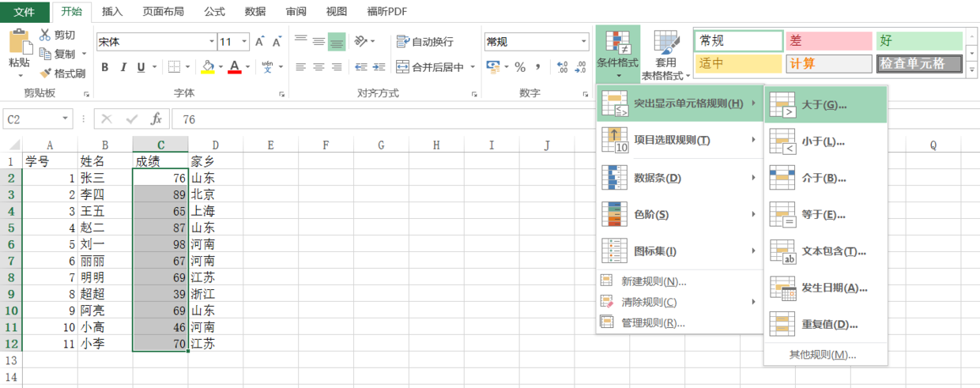Decrease decimal places

(x=581, y=67)
